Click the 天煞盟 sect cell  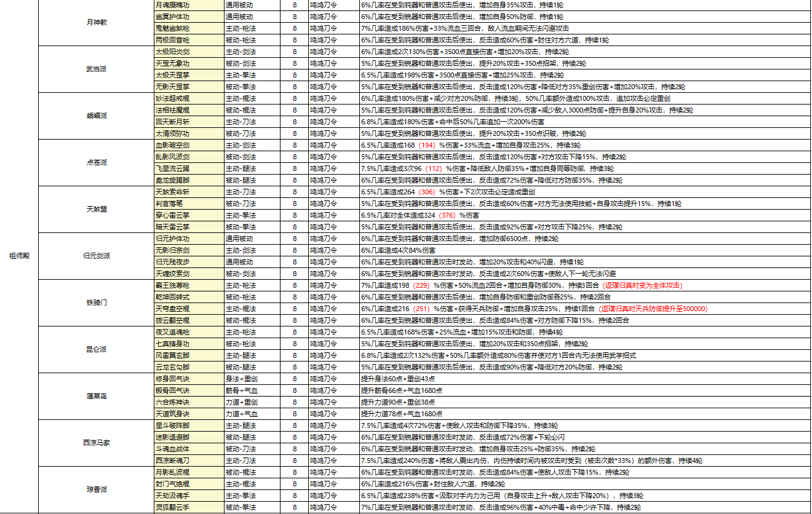(x=97, y=210)
